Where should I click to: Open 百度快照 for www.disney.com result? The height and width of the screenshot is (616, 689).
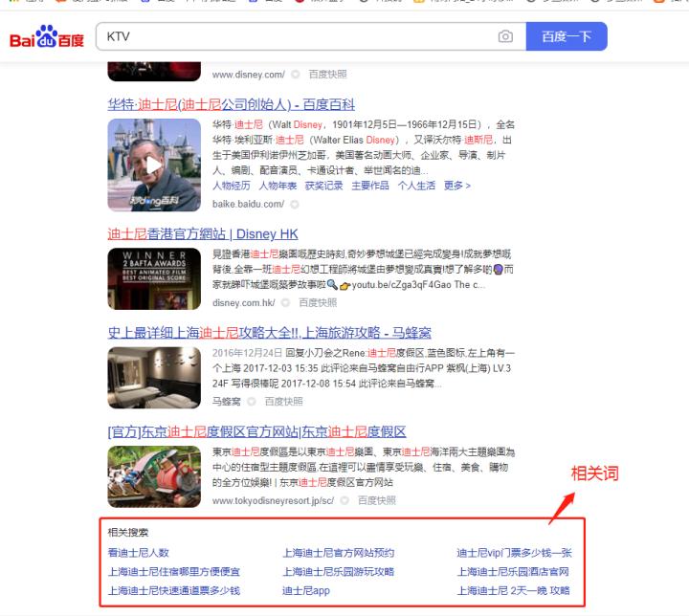pos(328,75)
